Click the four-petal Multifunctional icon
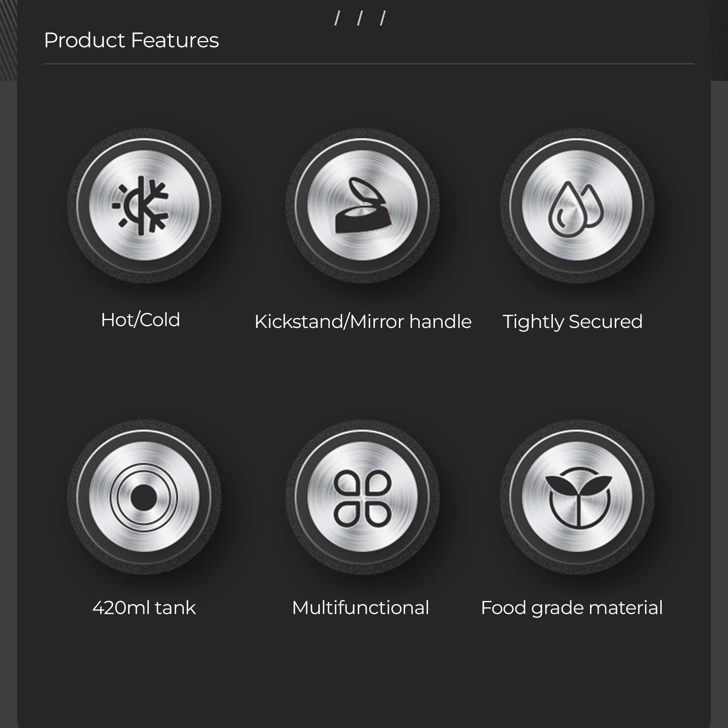This screenshot has width=728, height=728. coord(363,498)
